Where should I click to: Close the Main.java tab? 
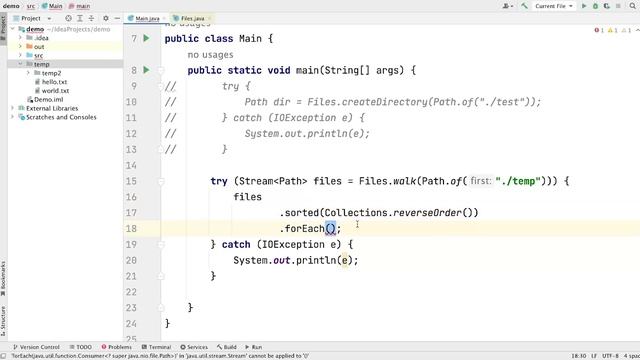(x=164, y=18)
